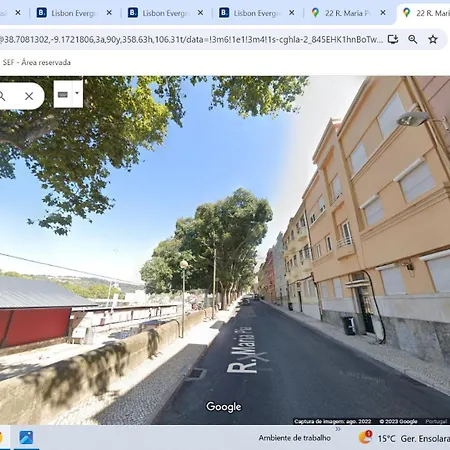Viewport: 450px width, 450px height.
Task: Click the weather icon in taskbar
Action: (365, 437)
